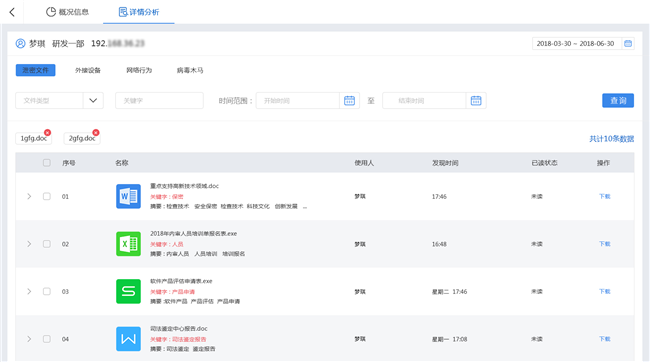Click the blue query button
The height and width of the screenshot is (362, 650).
point(618,100)
